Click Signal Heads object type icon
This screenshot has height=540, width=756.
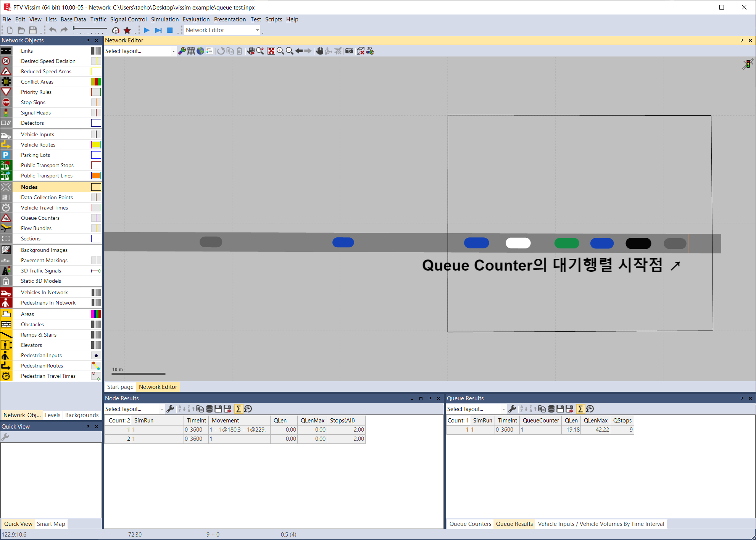[x=6, y=113]
